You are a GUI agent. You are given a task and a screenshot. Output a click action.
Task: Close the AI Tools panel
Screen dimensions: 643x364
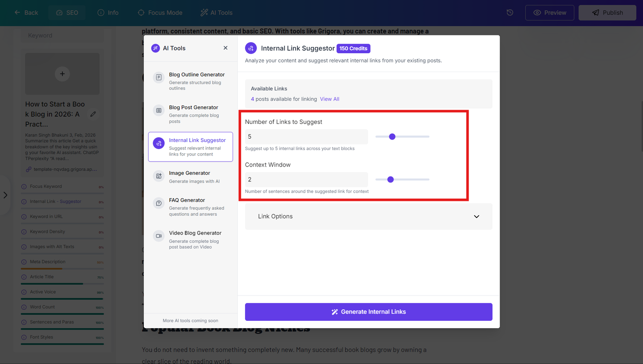point(225,48)
